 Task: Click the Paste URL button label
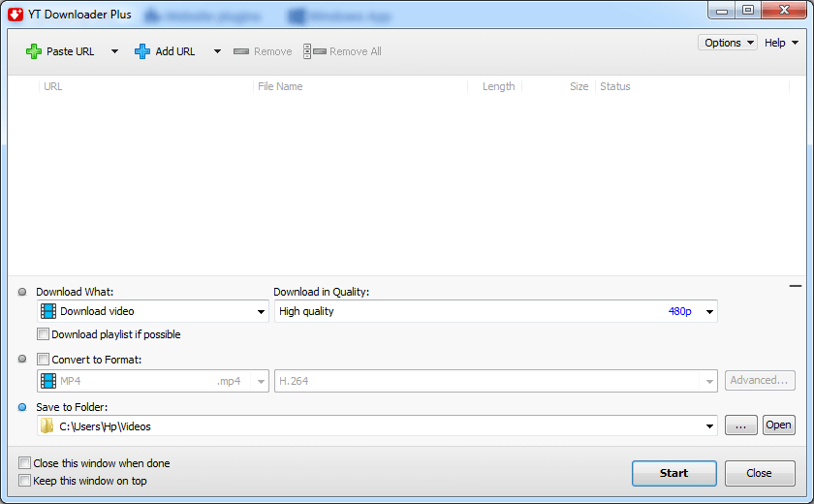70,51
